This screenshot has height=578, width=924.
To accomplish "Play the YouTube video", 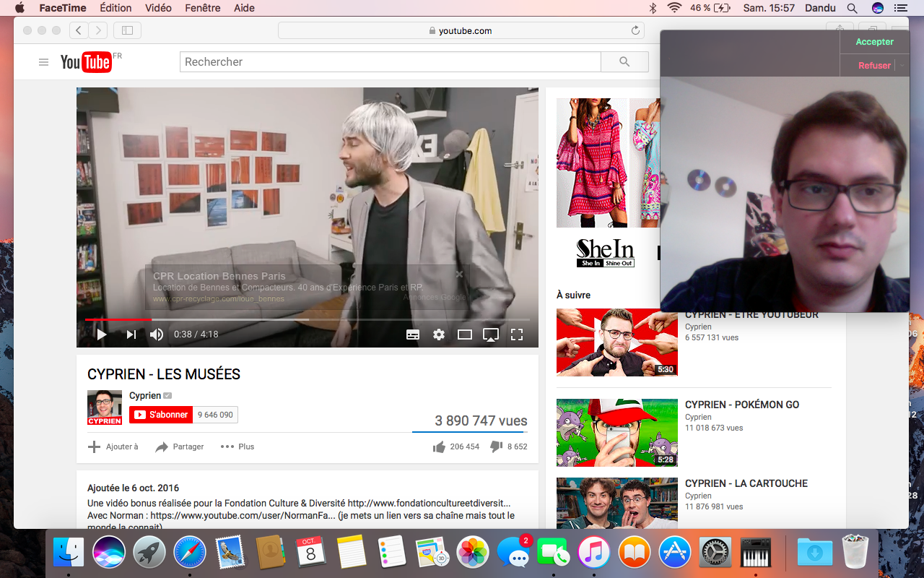I will tap(102, 335).
